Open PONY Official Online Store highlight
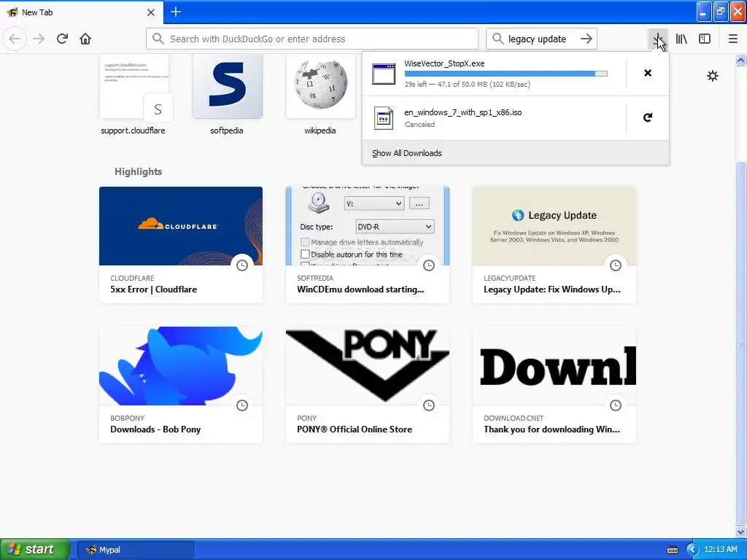 [x=368, y=385]
